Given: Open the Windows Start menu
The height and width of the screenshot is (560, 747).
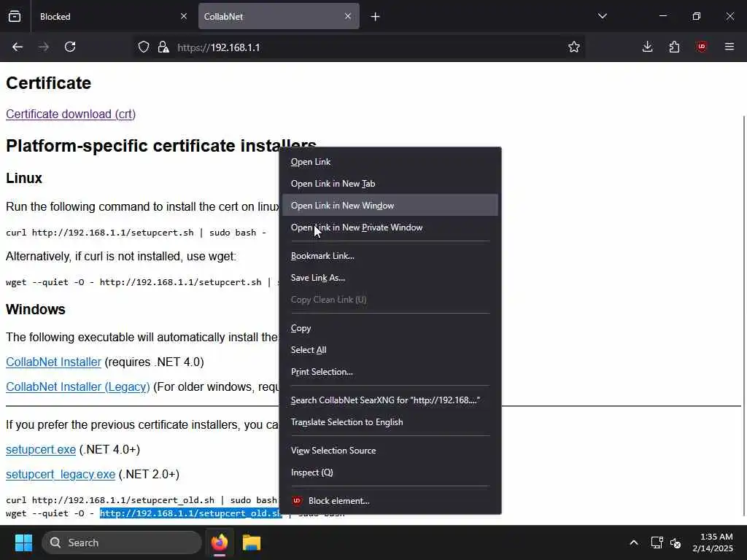Looking at the screenshot, I should [x=23, y=542].
